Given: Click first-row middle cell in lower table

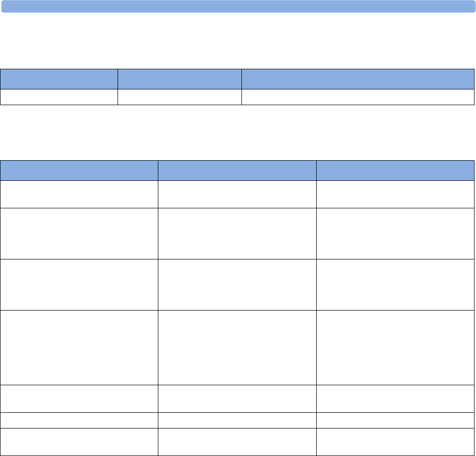Looking at the screenshot, I should coord(237,194).
